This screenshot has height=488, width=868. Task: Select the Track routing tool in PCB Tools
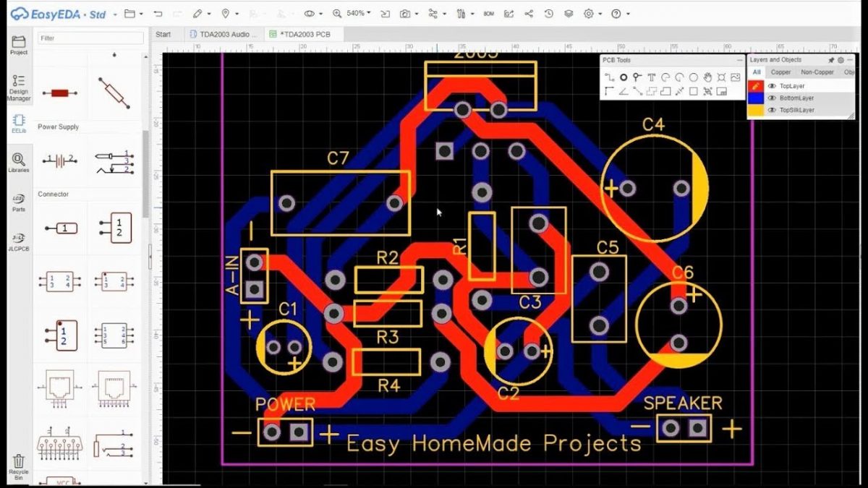point(610,77)
